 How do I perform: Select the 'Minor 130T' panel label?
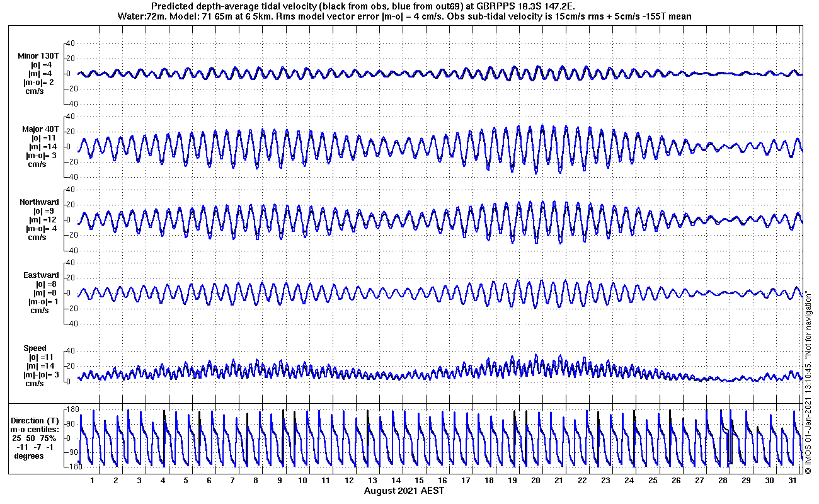pyautogui.click(x=38, y=56)
